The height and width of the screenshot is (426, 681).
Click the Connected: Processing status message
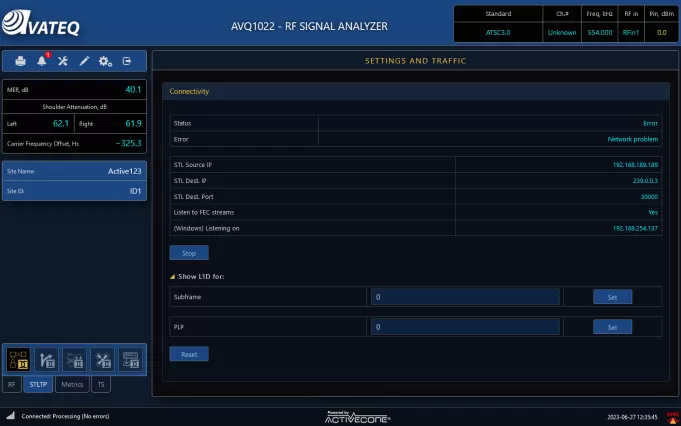tap(65, 416)
